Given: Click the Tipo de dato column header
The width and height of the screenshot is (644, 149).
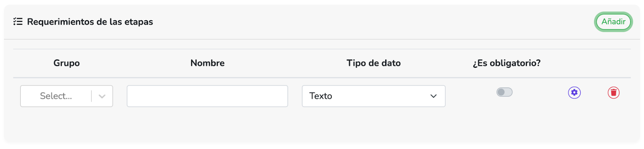Looking at the screenshot, I should click(374, 63).
